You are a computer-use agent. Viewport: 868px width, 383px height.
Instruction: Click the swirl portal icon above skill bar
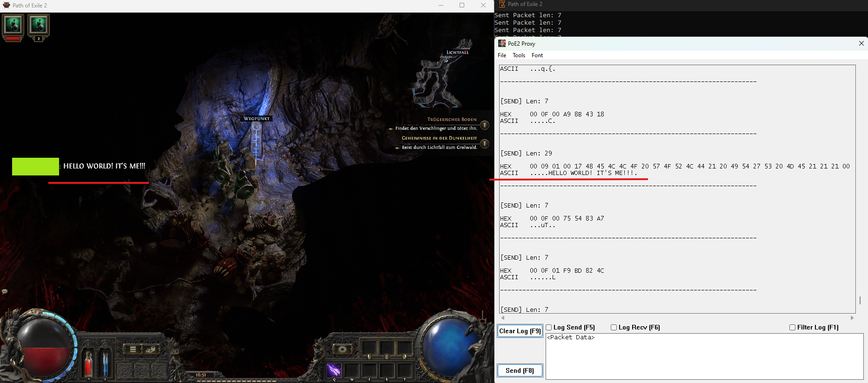point(342,349)
